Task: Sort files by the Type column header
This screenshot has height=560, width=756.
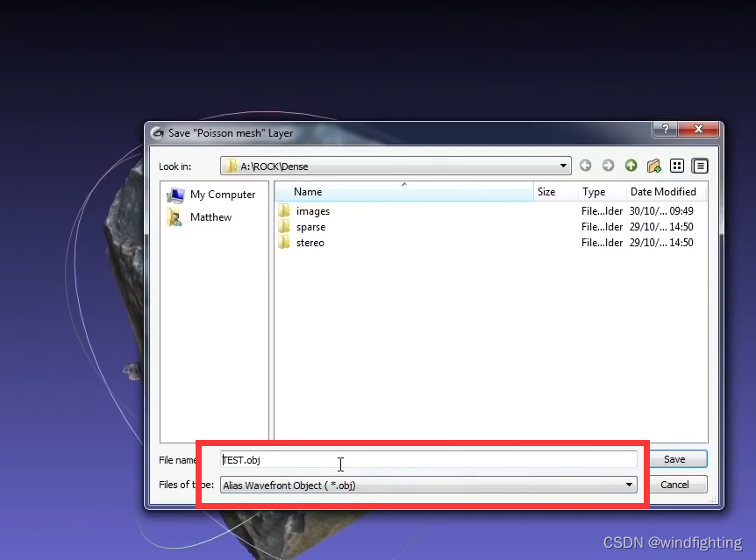Action: (602, 192)
